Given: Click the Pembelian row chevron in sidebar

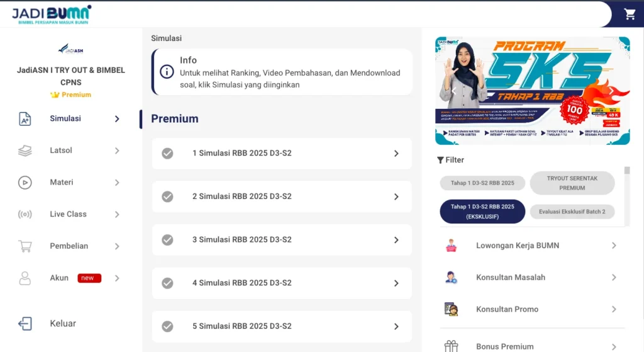Looking at the screenshot, I should (117, 246).
